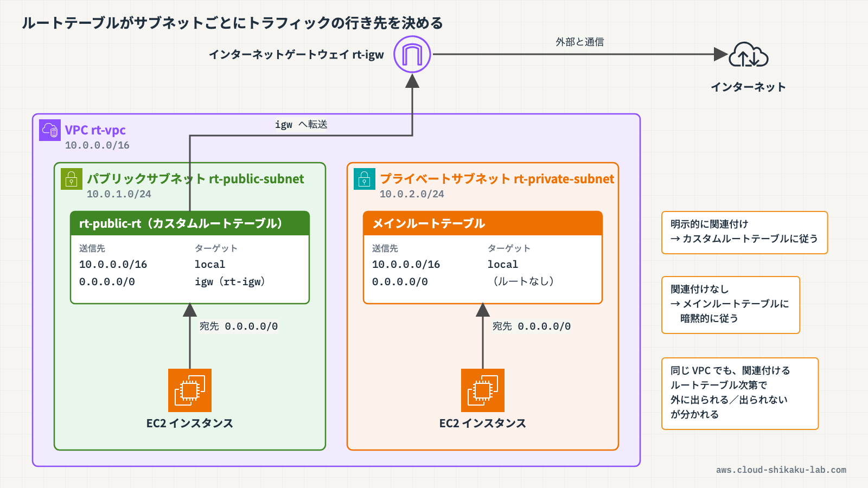The width and height of the screenshot is (868, 488).
Task: Click the green public subnet lock icon
Action: coord(72,179)
